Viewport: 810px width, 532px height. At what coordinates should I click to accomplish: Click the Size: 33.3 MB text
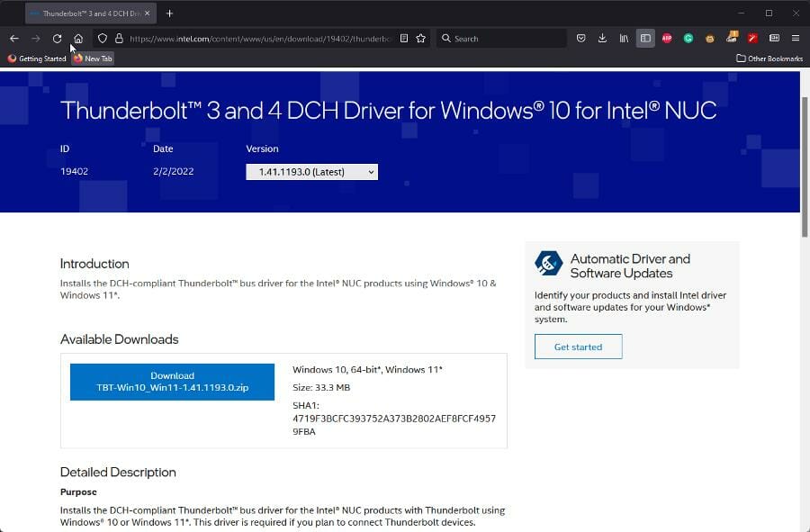[321, 387]
